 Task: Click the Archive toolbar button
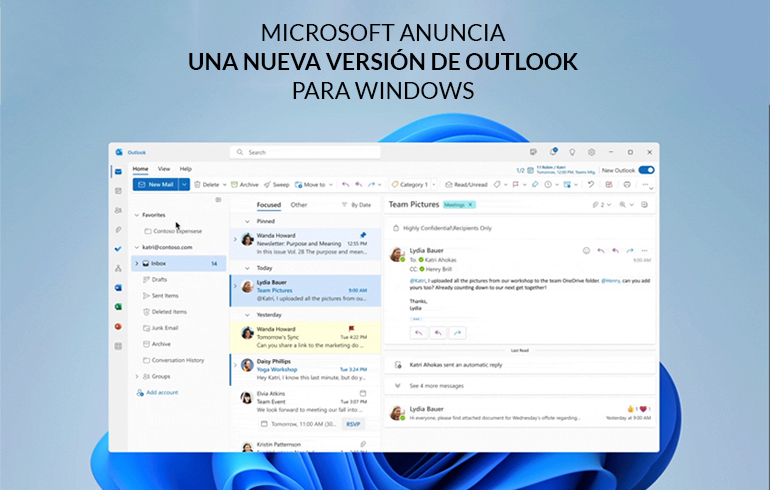pos(245,185)
